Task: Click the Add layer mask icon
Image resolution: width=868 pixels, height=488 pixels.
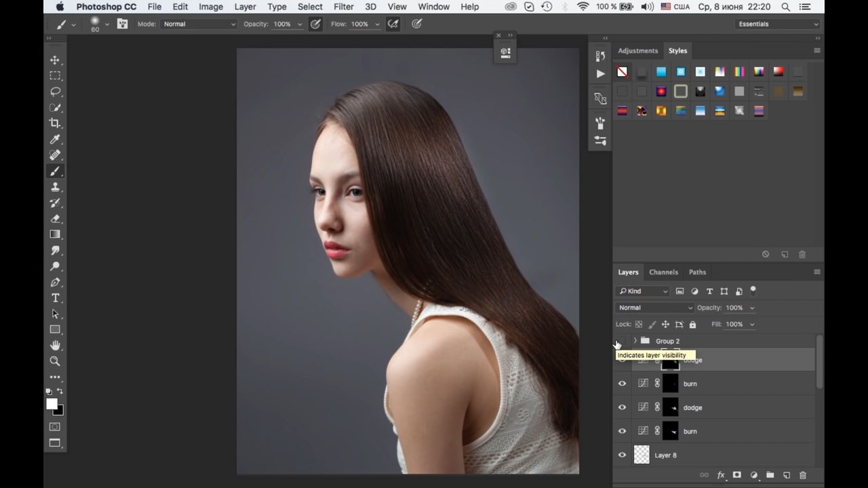Action: 737,475
